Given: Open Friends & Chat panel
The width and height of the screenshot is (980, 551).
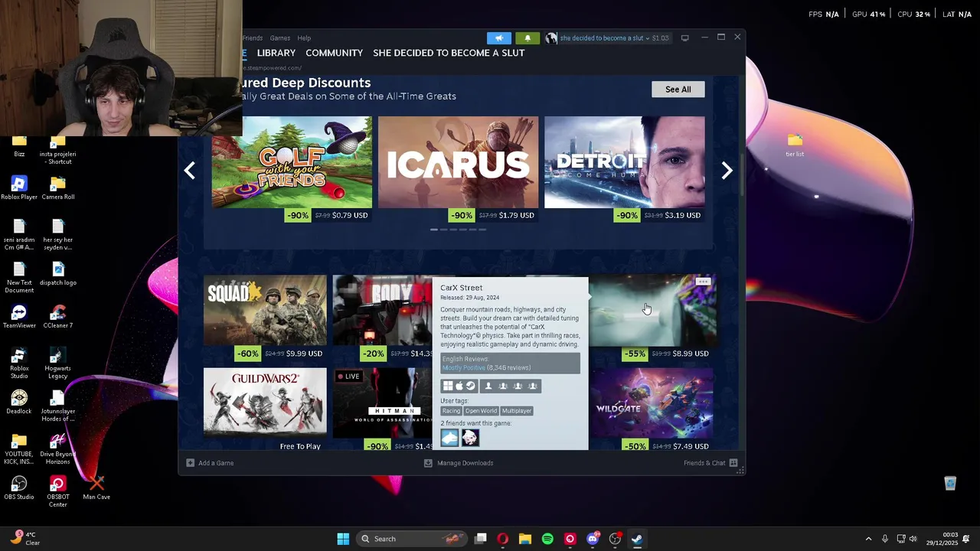Looking at the screenshot, I should click(x=710, y=463).
